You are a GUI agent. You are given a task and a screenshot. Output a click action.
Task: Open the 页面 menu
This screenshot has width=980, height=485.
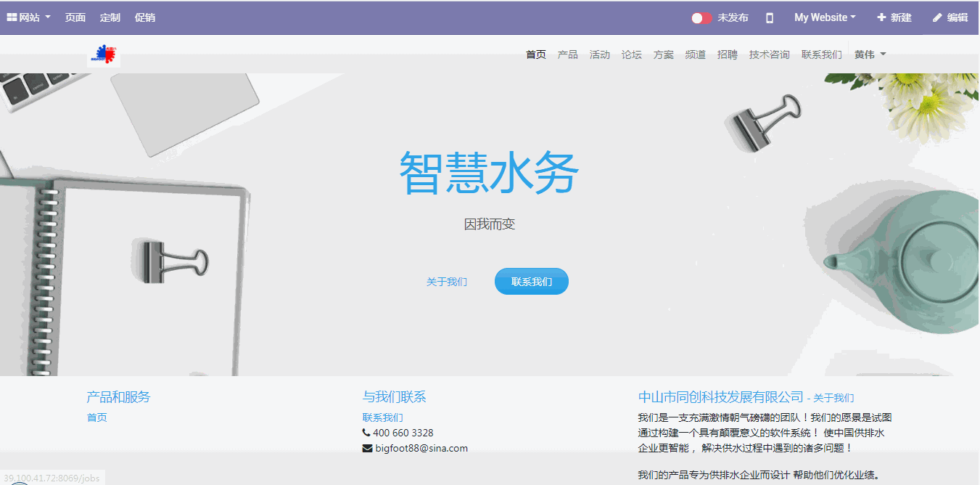point(75,17)
